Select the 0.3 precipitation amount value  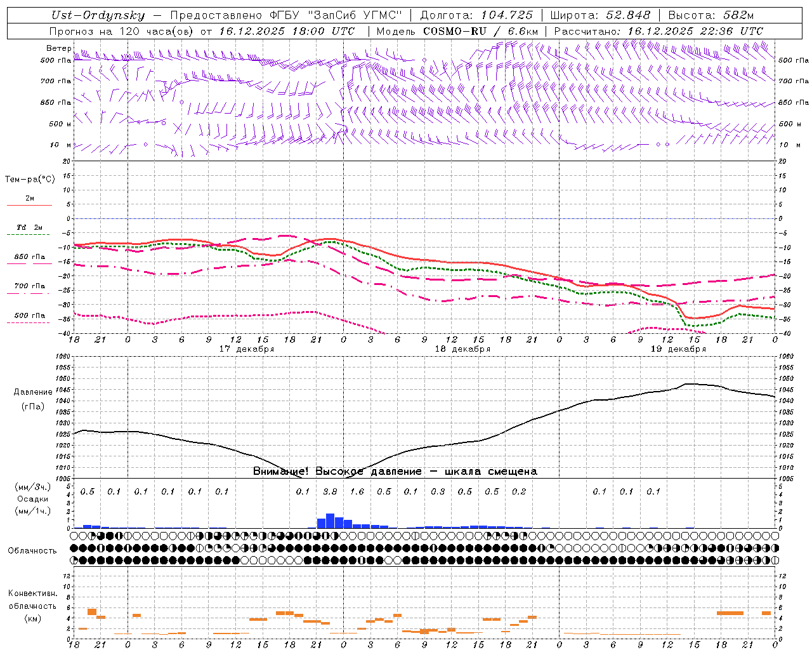438,491
